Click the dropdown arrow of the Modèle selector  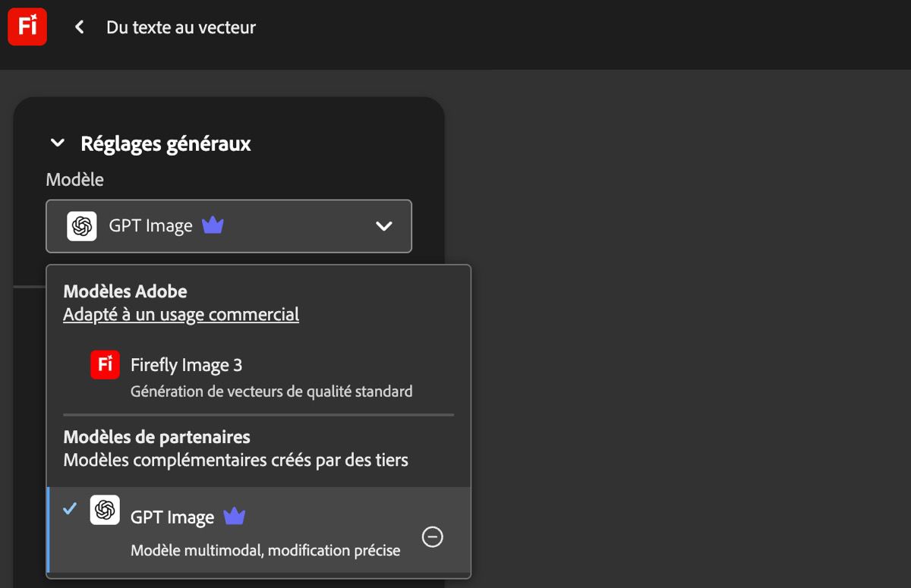click(x=384, y=226)
